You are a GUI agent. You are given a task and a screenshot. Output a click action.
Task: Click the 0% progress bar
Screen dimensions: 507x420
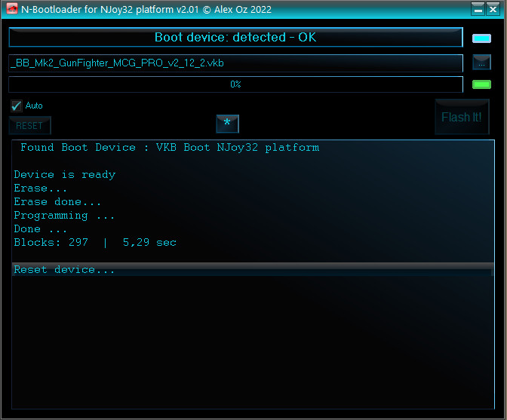pos(235,84)
